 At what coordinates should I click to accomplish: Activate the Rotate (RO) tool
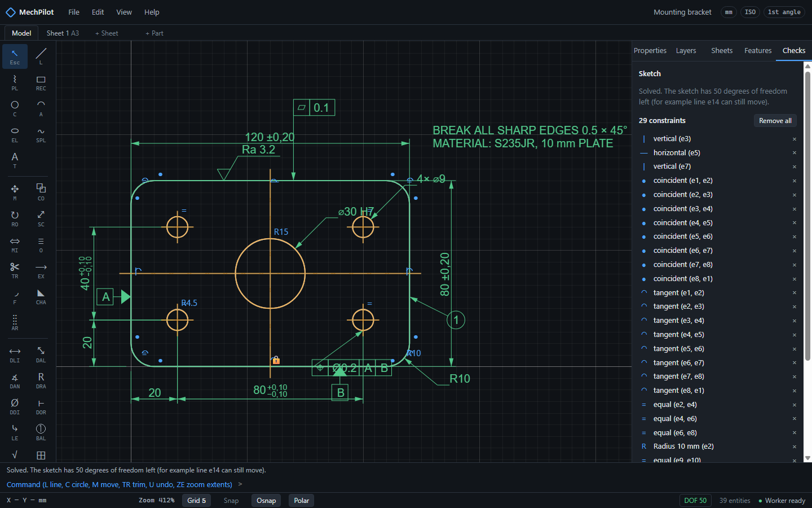[x=15, y=218]
